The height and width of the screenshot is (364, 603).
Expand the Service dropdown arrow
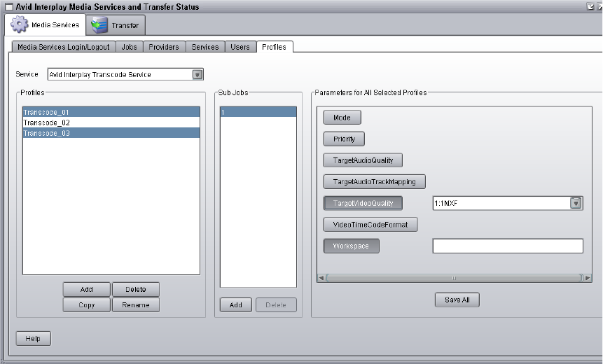tap(197, 75)
